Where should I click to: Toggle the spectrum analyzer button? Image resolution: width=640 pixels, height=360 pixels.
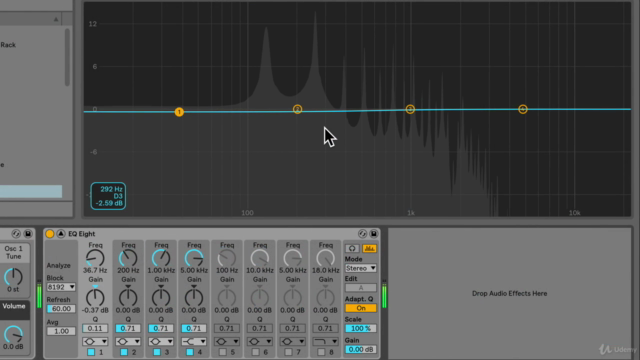pyautogui.click(x=369, y=249)
